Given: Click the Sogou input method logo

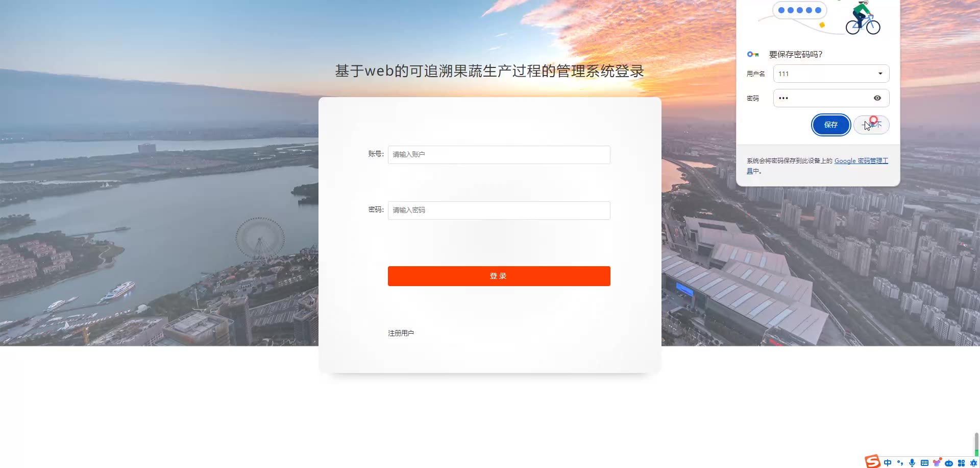Looking at the screenshot, I should pyautogui.click(x=872, y=461).
